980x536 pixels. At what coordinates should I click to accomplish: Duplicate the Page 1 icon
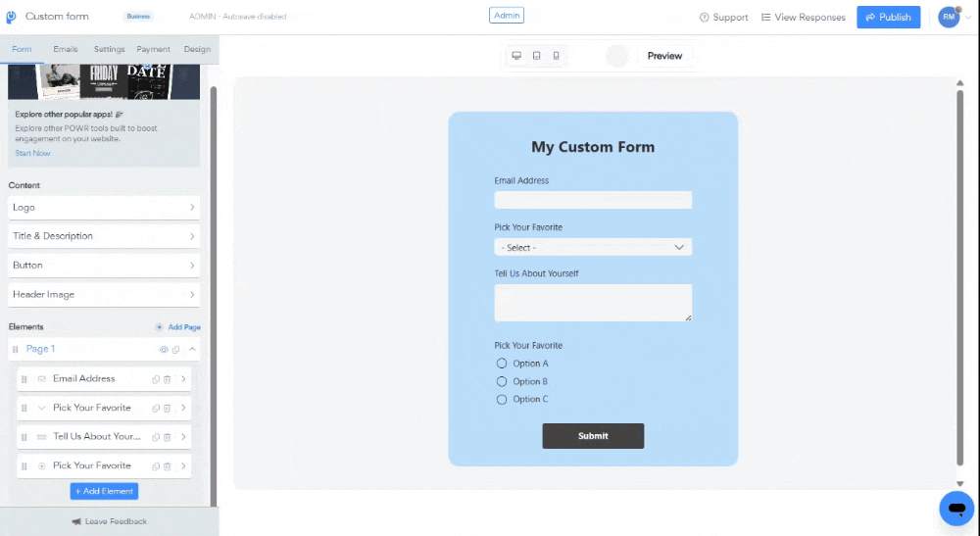(x=175, y=350)
